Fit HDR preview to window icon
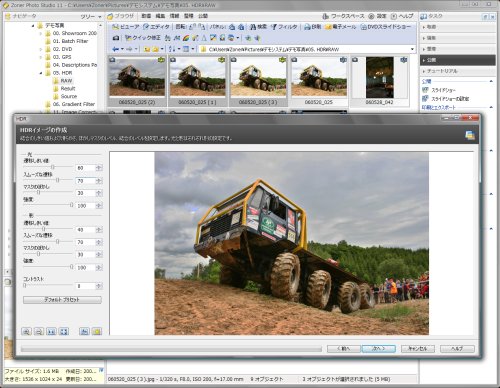This screenshot has height=388, width=500. (x=63, y=331)
